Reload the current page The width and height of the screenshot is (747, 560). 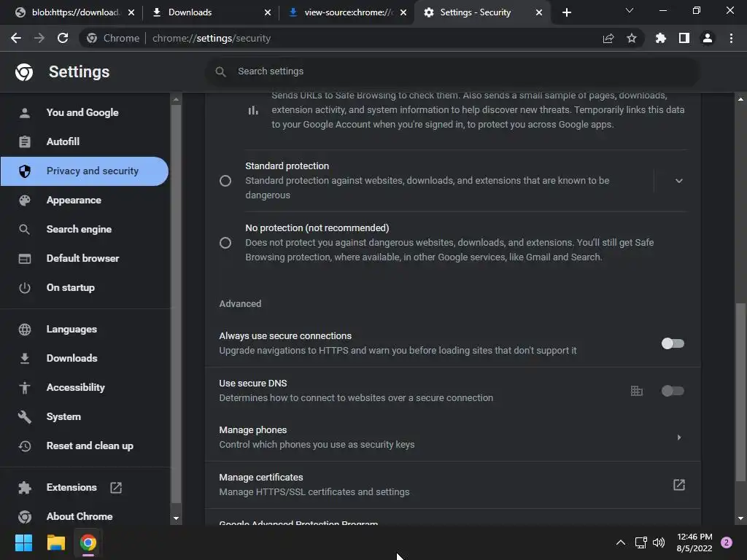[63, 38]
